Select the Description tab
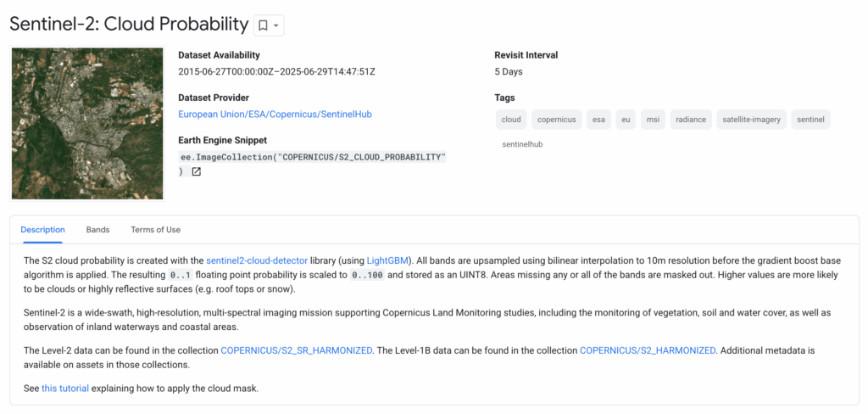The width and height of the screenshot is (868, 414). pyautogui.click(x=42, y=230)
